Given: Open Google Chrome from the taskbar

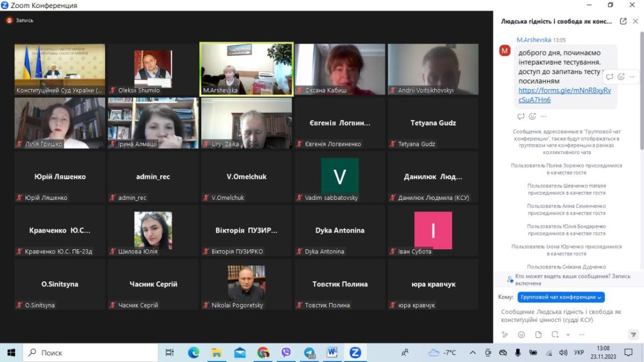Looking at the screenshot, I should tap(263, 352).
